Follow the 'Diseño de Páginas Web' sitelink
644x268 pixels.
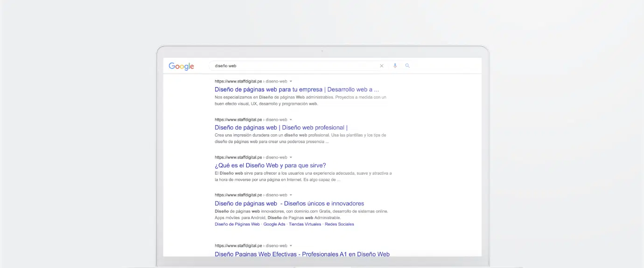click(x=237, y=224)
